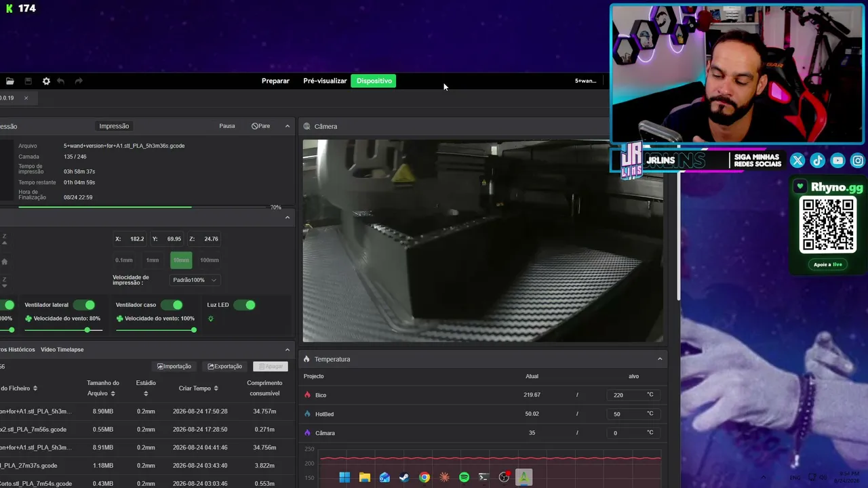Image resolution: width=868 pixels, height=488 pixels.
Task: Open the Velocidade de impressão dropdown
Action: [195, 280]
